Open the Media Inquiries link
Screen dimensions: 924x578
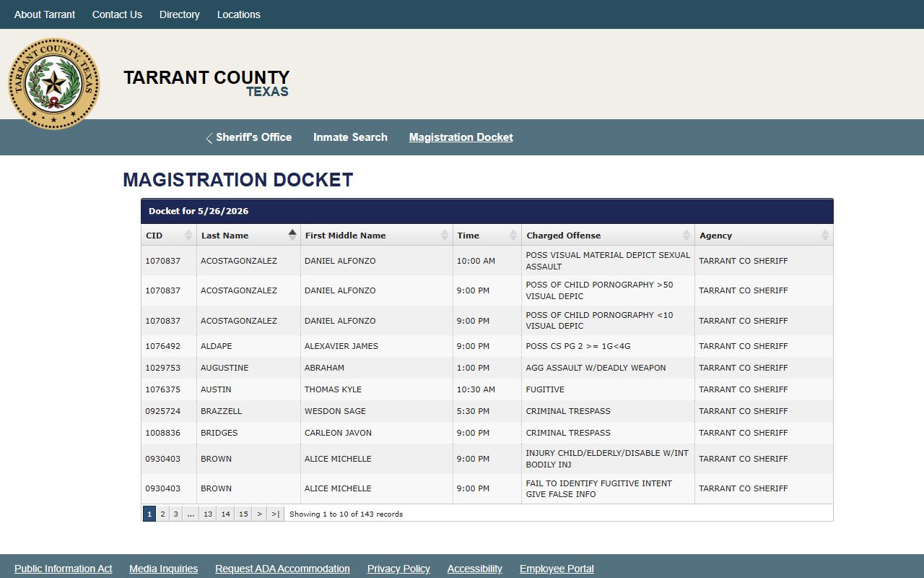pyautogui.click(x=164, y=569)
